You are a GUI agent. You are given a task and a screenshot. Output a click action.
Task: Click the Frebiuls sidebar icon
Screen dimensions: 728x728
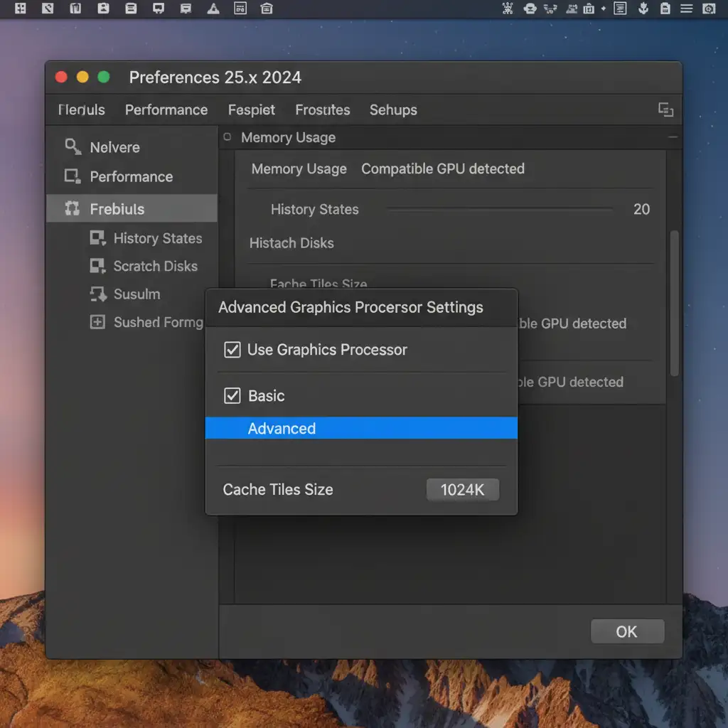(x=72, y=209)
